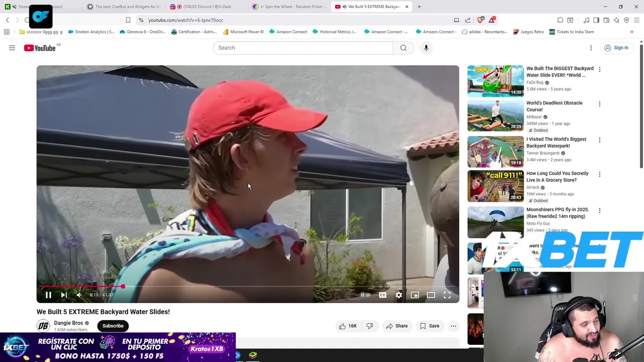Click the search magnifier button

(404, 48)
